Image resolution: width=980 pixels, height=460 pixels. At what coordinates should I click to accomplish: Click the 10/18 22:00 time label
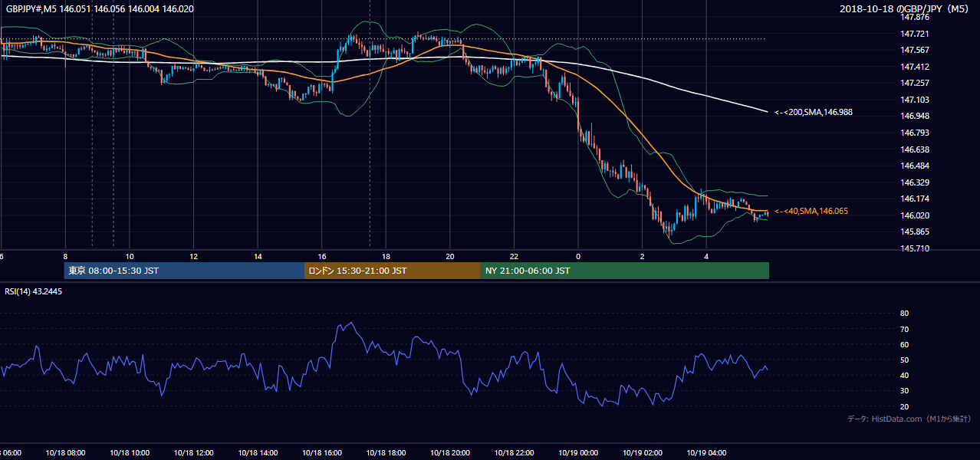click(x=514, y=452)
